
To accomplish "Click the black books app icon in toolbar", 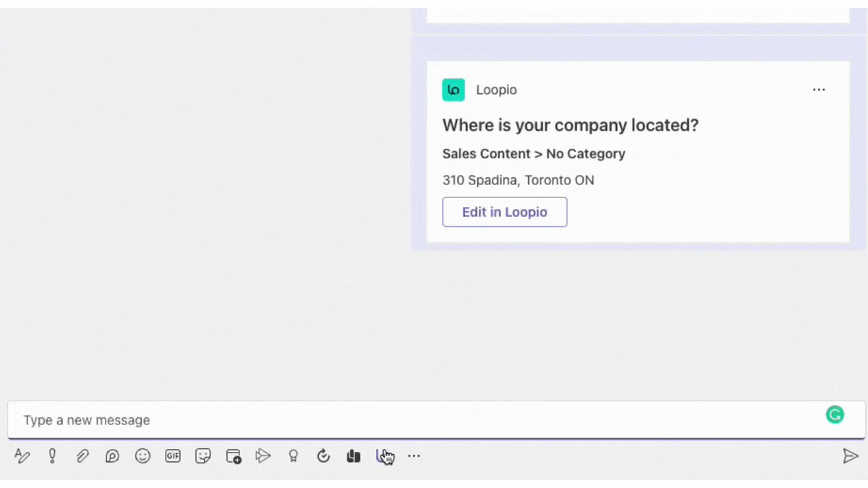I will [x=354, y=456].
